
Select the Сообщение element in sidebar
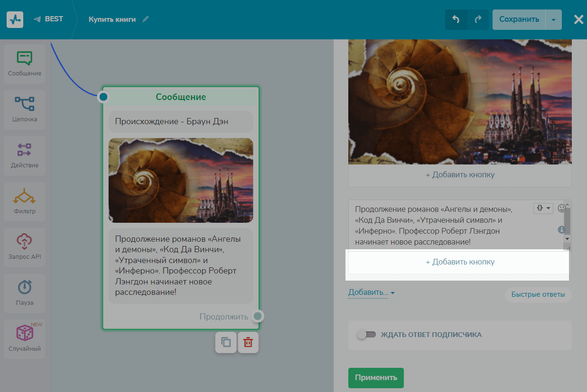click(x=25, y=64)
